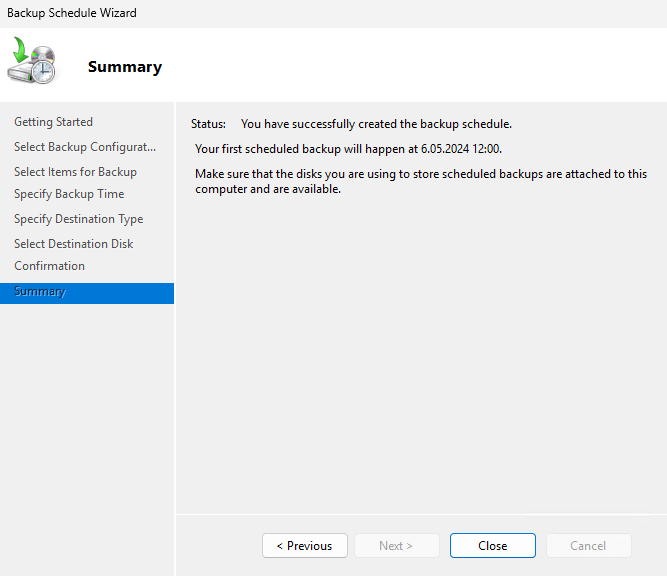The height and width of the screenshot is (576, 667).
Task: Click the disks attached reminder paragraph
Action: [x=420, y=181]
